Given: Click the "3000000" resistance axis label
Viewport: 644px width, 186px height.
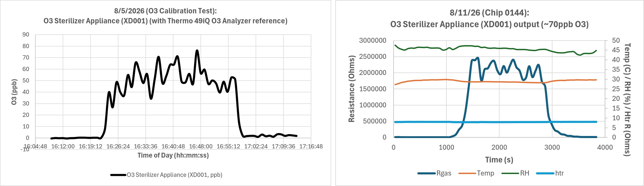Looking at the screenshot, I should (x=372, y=40).
